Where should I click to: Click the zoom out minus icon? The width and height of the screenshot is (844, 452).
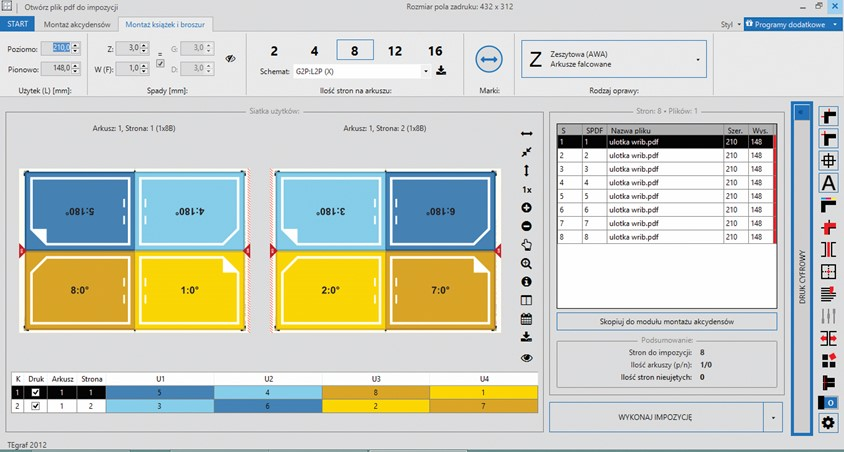coord(527,226)
